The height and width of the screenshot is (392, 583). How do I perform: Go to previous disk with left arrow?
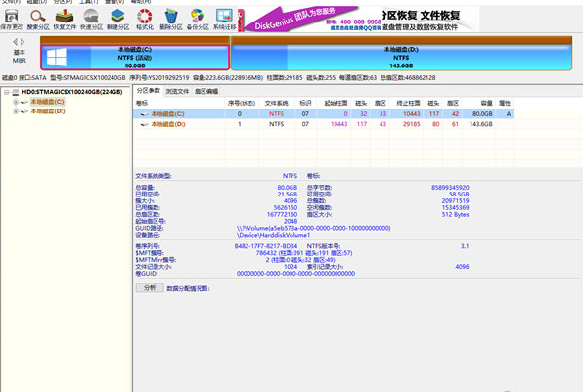[x=16, y=42]
